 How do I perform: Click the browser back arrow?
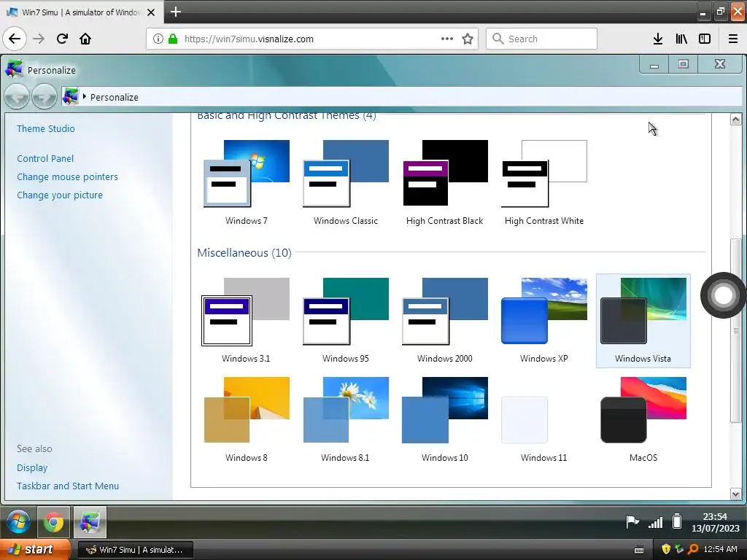coord(15,39)
